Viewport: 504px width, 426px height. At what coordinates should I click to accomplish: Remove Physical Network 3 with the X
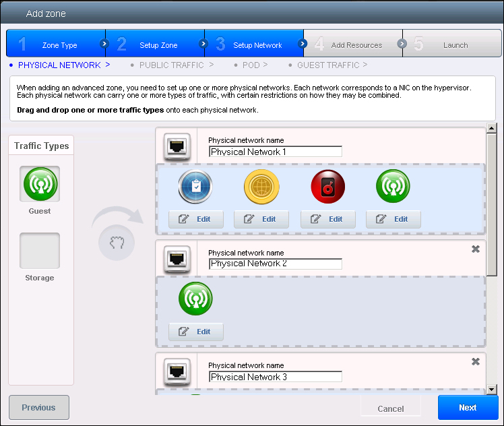[x=476, y=362]
